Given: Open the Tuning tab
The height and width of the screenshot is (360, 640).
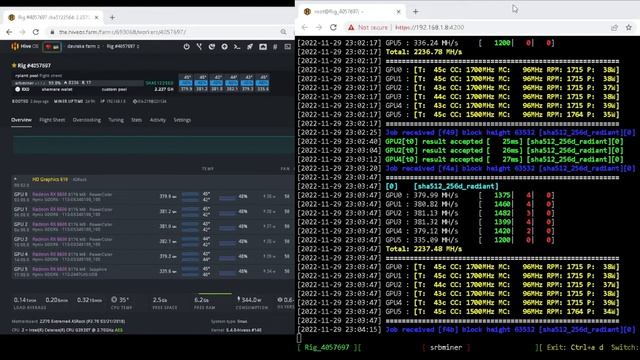Looking at the screenshot, I should click(116, 120).
